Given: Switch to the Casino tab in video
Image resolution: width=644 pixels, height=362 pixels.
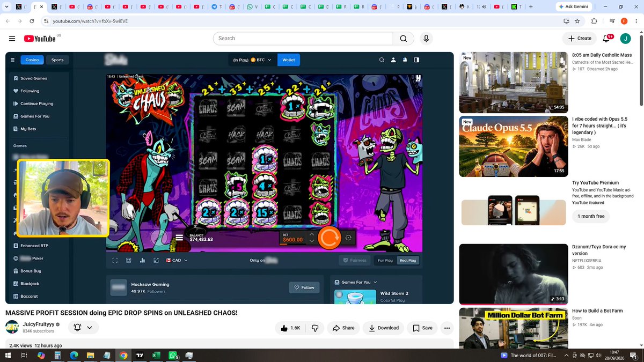Looking at the screenshot, I should tap(32, 60).
